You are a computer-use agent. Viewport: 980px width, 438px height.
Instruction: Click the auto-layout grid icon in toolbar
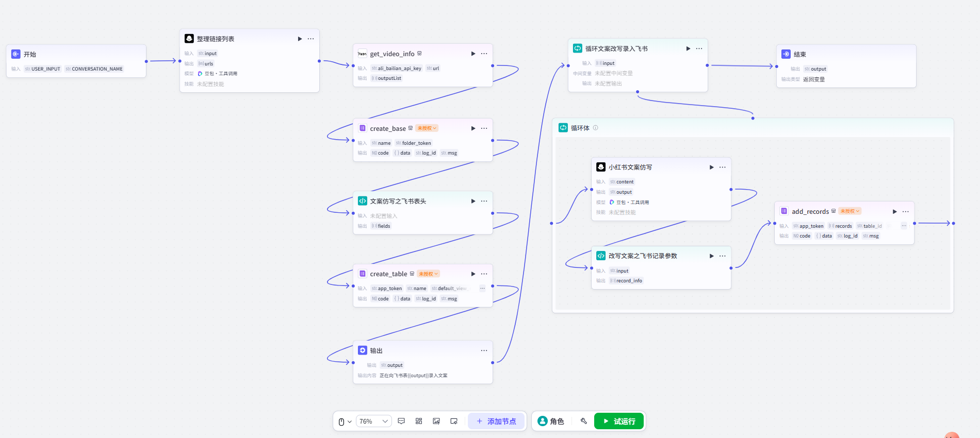[419, 421]
